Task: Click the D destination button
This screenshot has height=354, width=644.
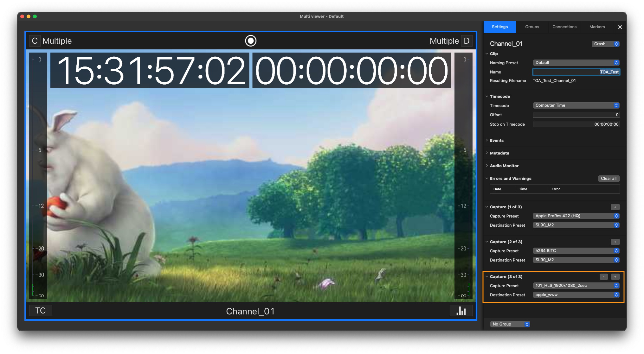Action: pyautogui.click(x=467, y=41)
